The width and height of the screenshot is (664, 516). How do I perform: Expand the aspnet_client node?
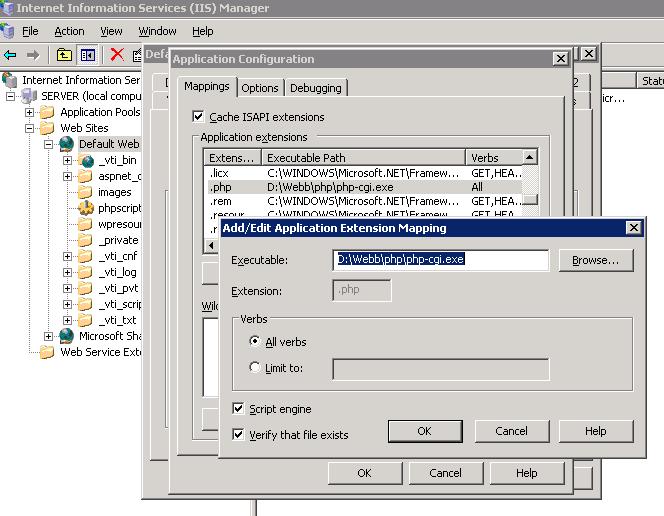click(x=67, y=177)
